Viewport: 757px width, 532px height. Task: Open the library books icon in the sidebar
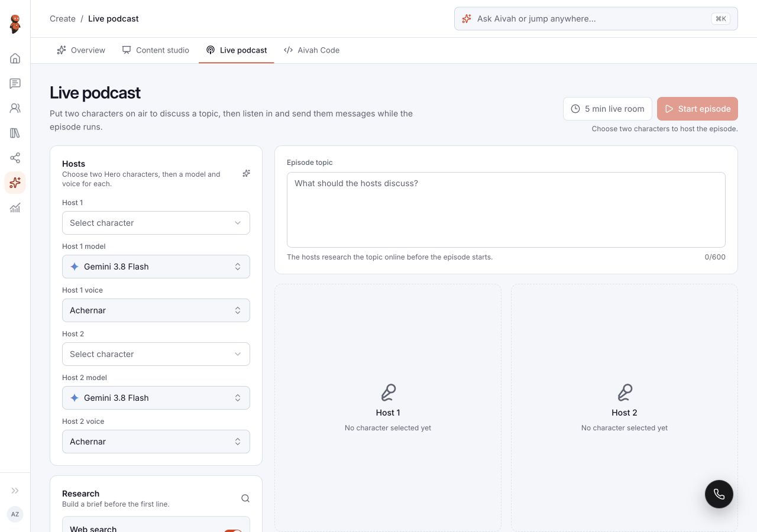[15, 133]
